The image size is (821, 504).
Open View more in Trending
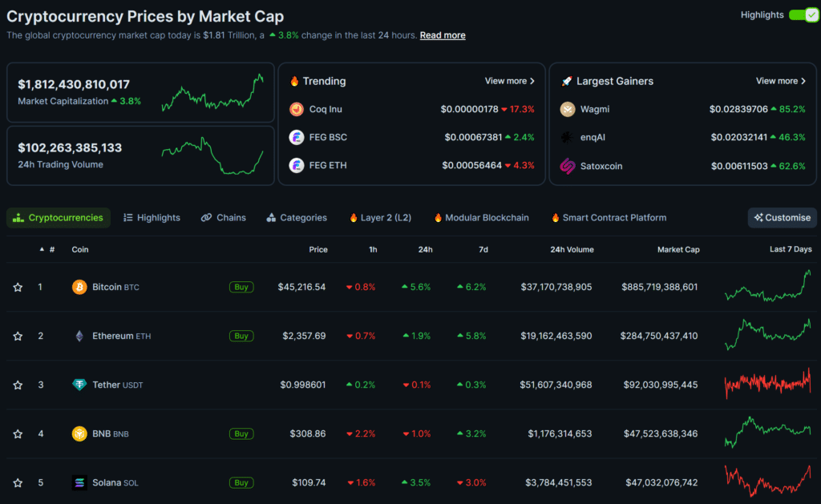[x=509, y=81]
